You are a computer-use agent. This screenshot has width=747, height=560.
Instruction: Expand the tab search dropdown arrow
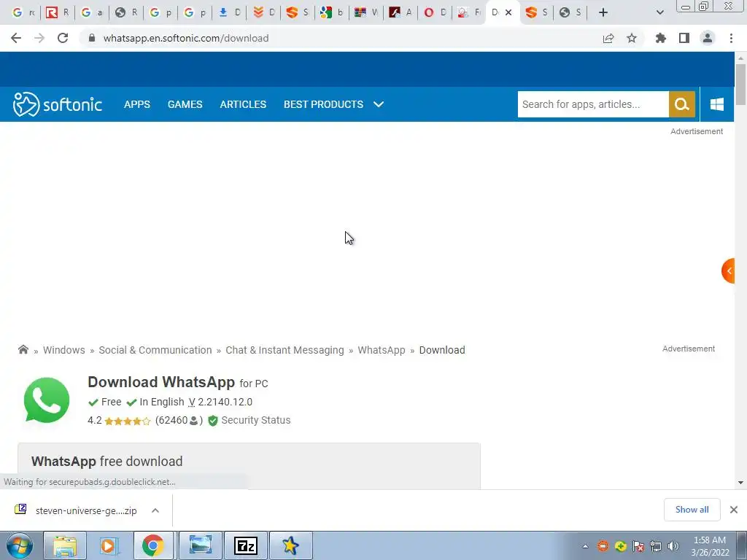[659, 12]
